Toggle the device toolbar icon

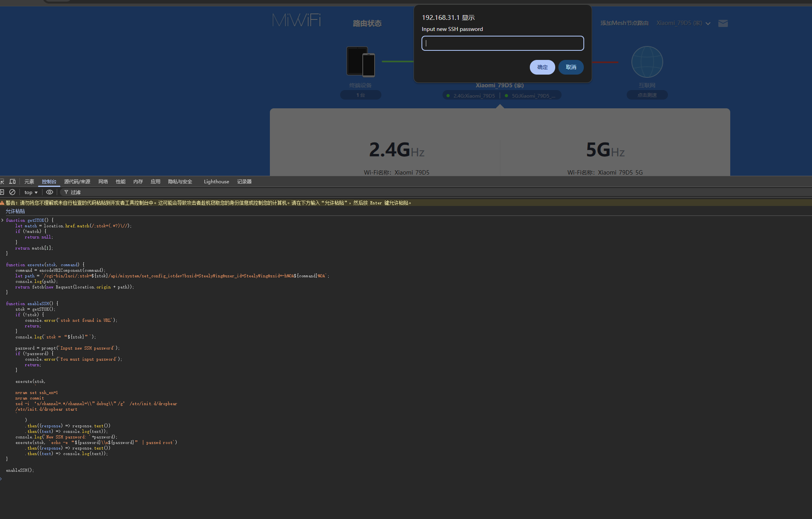(13, 181)
